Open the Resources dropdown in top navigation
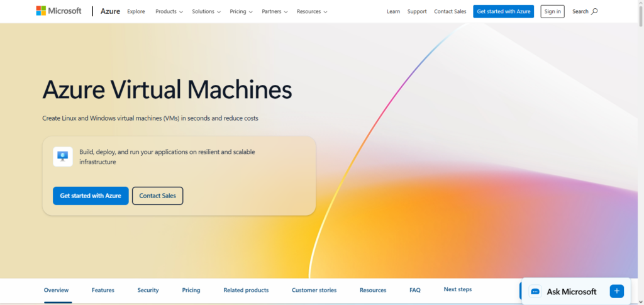Image resolution: width=644 pixels, height=305 pixels. coord(312,11)
